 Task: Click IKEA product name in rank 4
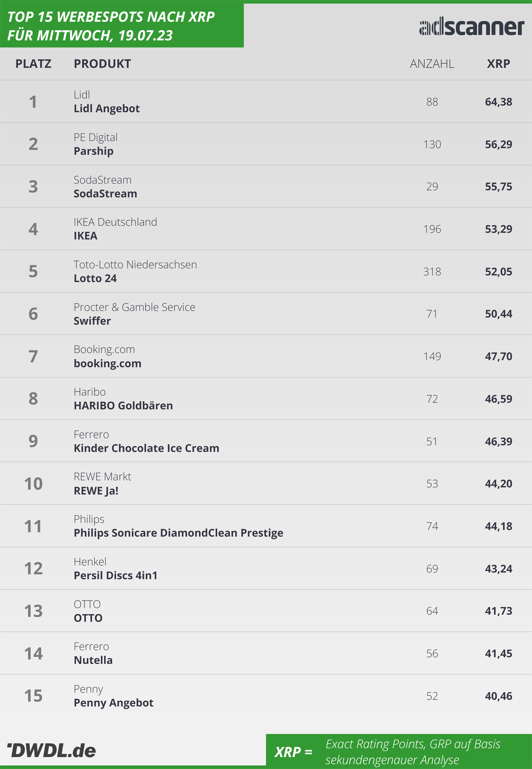86,236
